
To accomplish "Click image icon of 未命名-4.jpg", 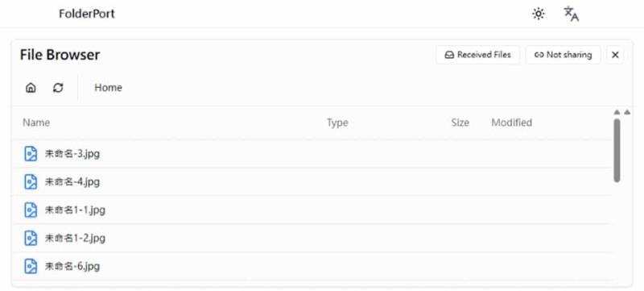I will coord(31,181).
